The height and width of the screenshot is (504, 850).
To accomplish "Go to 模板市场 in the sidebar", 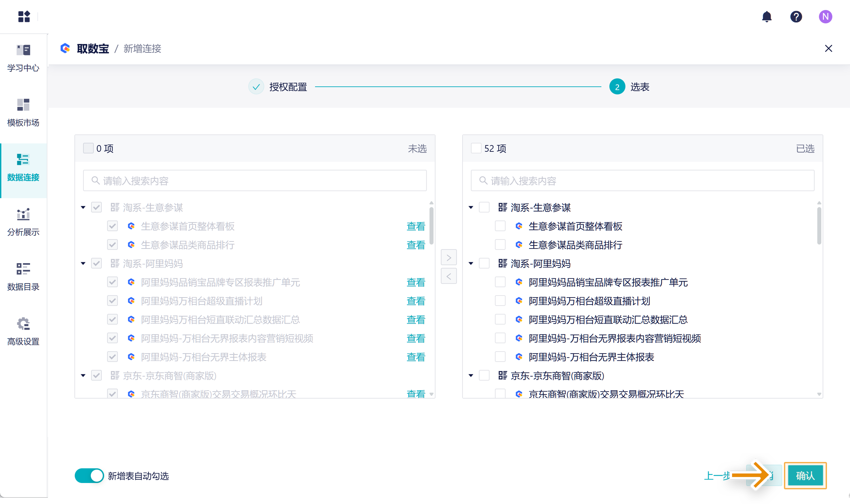I will click(23, 113).
